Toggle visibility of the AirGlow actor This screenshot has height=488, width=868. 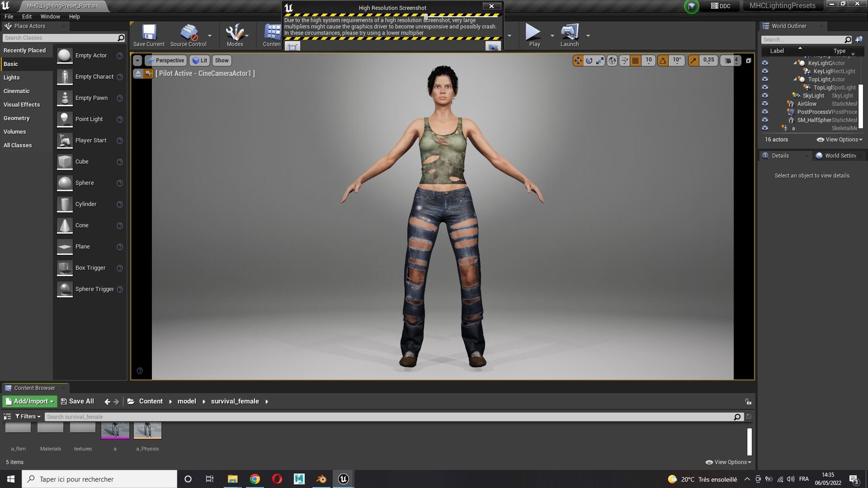[x=765, y=104]
